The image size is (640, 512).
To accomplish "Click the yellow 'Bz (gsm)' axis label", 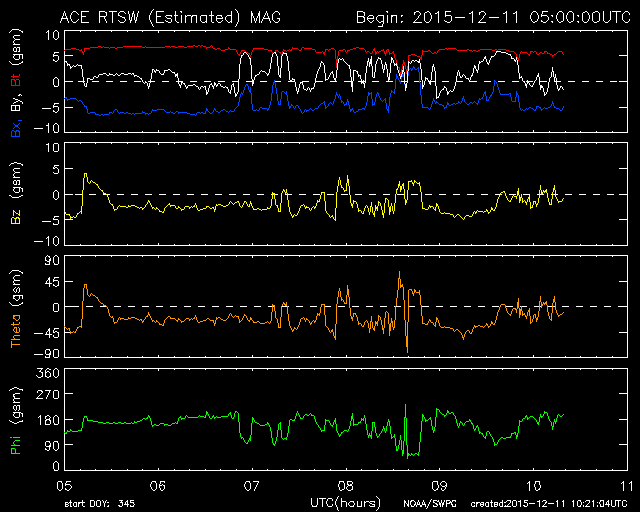I will pyautogui.click(x=16, y=192).
